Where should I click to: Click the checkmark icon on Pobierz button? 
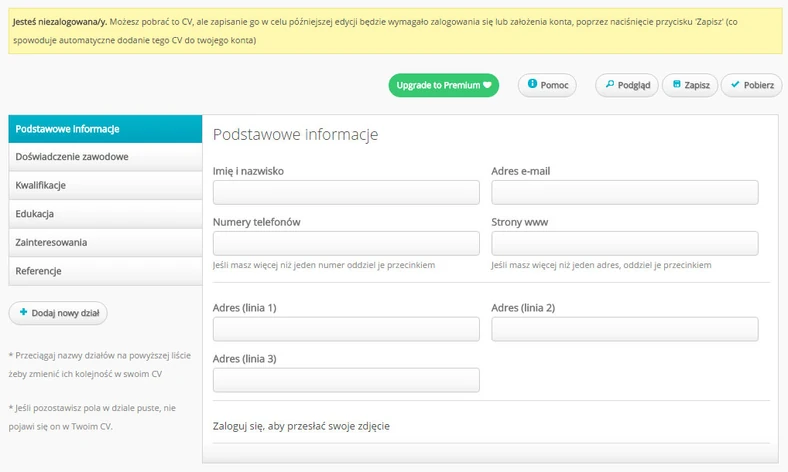coord(735,85)
